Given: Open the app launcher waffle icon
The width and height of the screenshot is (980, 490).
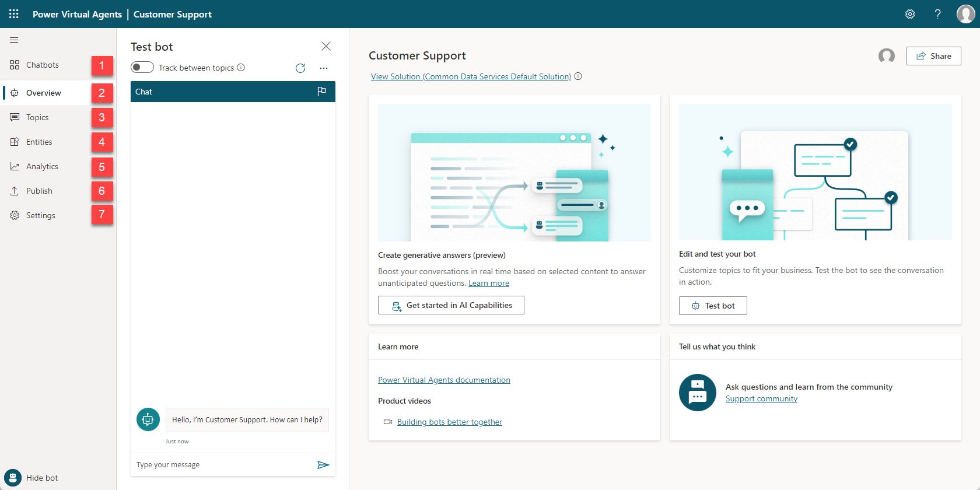Looking at the screenshot, I should (x=14, y=14).
